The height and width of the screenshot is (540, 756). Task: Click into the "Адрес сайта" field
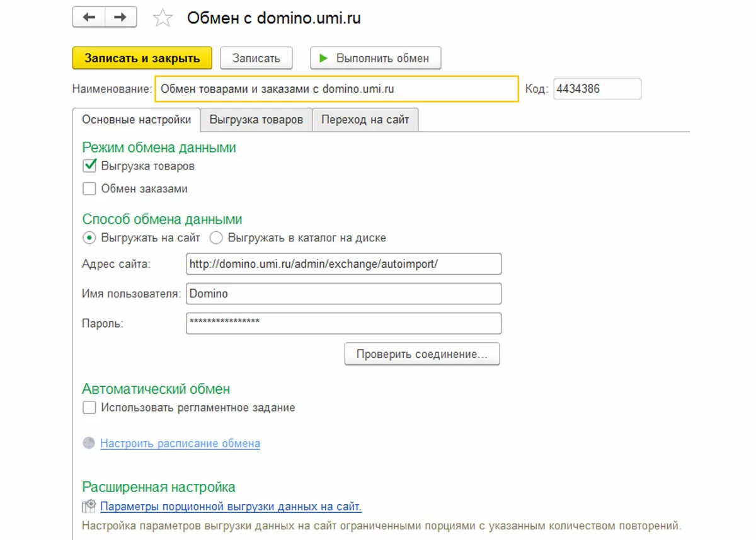point(344,264)
